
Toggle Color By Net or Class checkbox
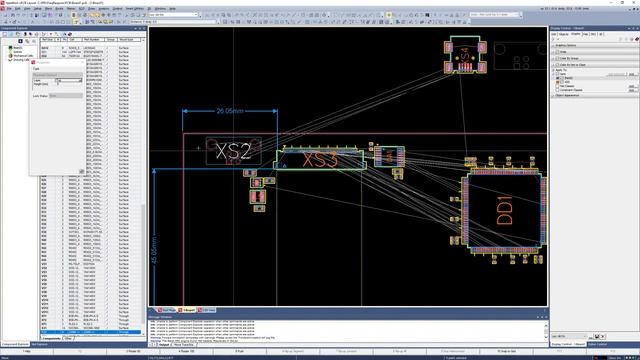pyautogui.click(x=558, y=64)
